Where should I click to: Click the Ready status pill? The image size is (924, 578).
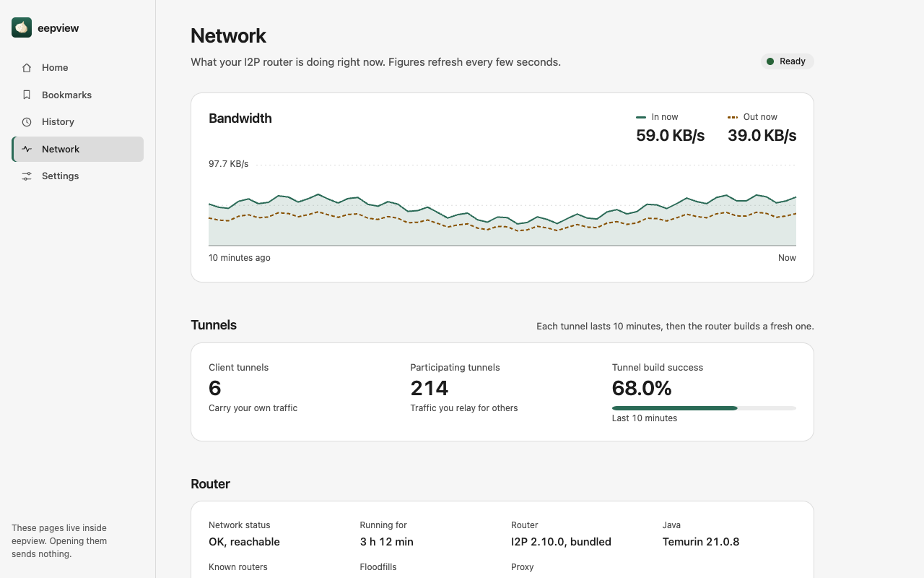(x=787, y=61)
